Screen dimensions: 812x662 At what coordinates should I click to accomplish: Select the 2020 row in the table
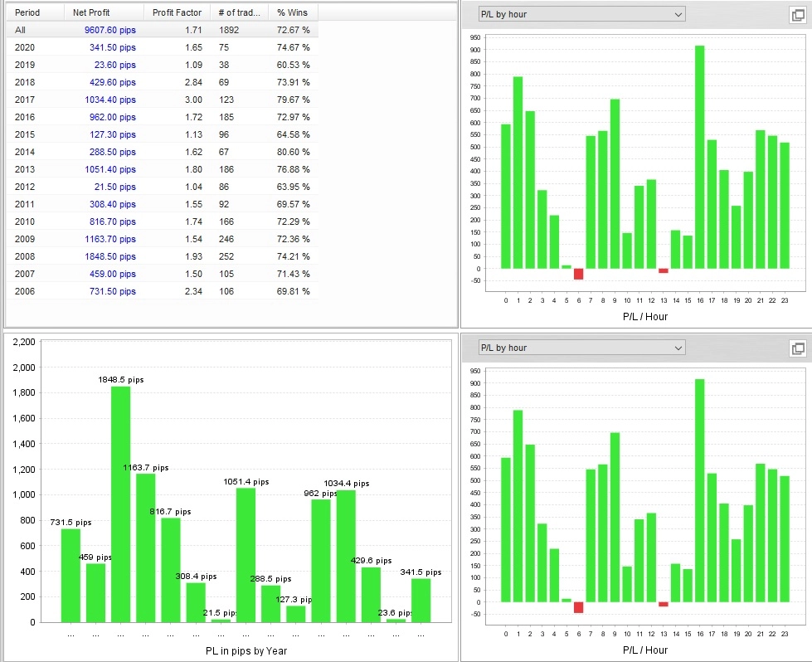point(162,47)
